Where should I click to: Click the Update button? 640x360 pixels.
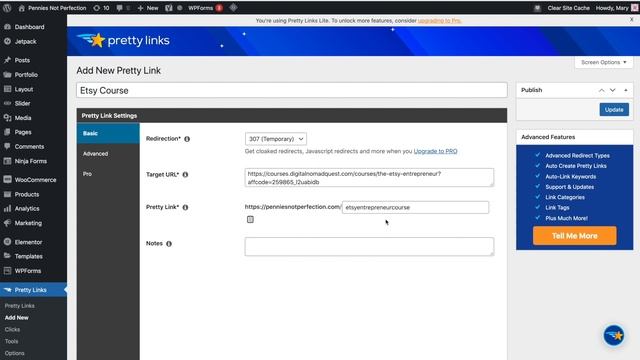(x=614, y=110)
